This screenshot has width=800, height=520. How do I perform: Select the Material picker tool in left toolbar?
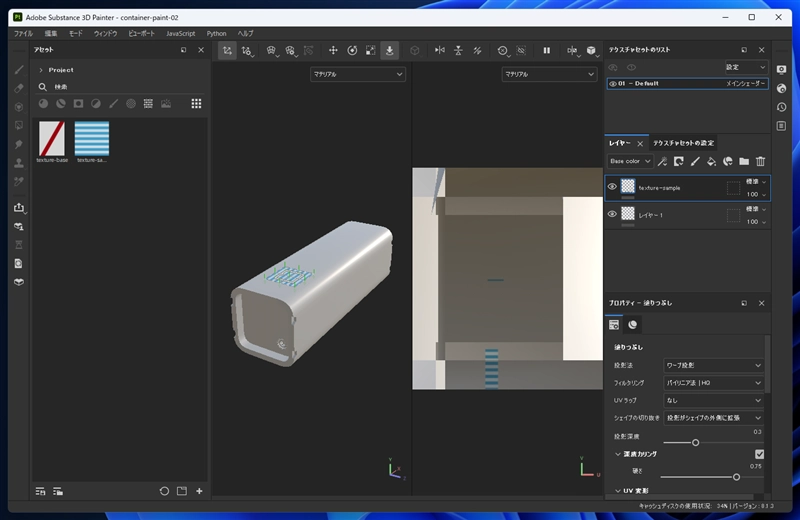19,181
